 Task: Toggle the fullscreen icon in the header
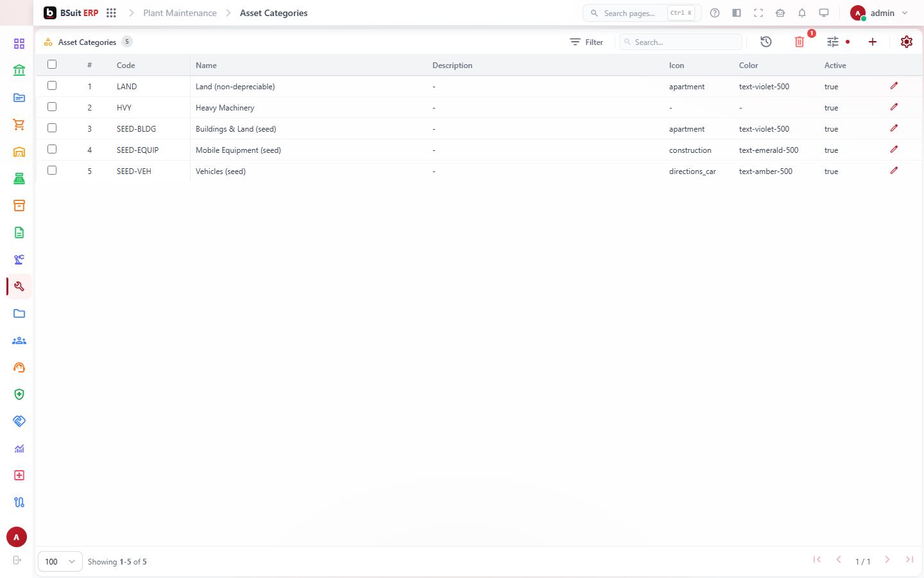pos(758,13)
